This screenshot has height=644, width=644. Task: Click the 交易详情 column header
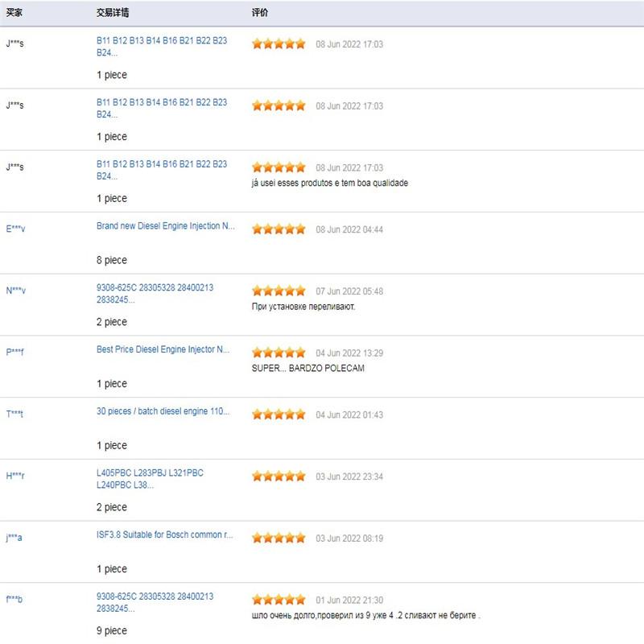[113, 13]
